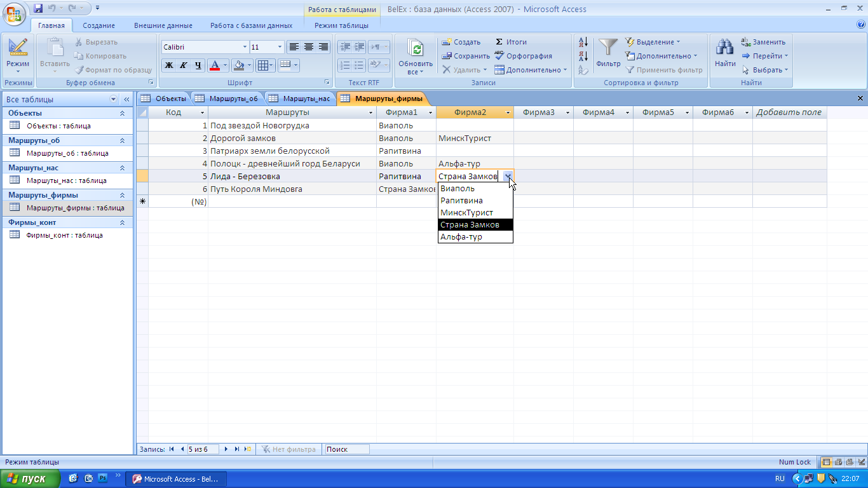Click Вырезать cut command
Image resolution: width=868 pixels, height=488 pixels.
click(x=97, y=42)
